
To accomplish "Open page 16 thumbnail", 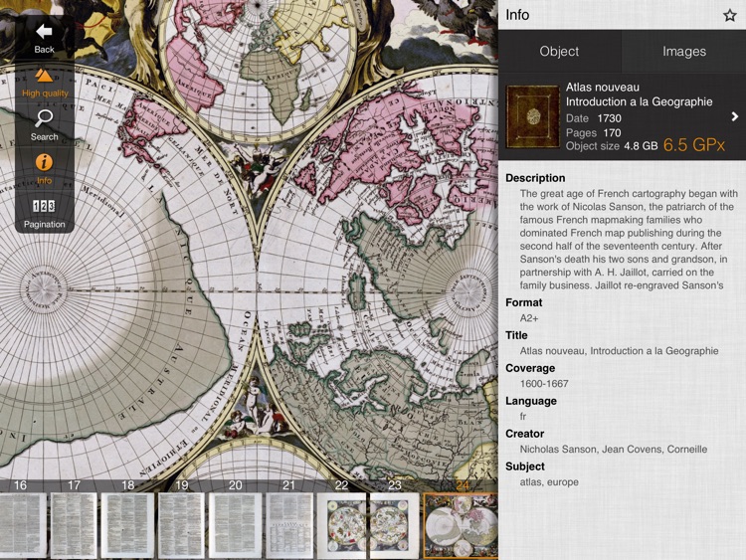I will click(x=22, y=525).
